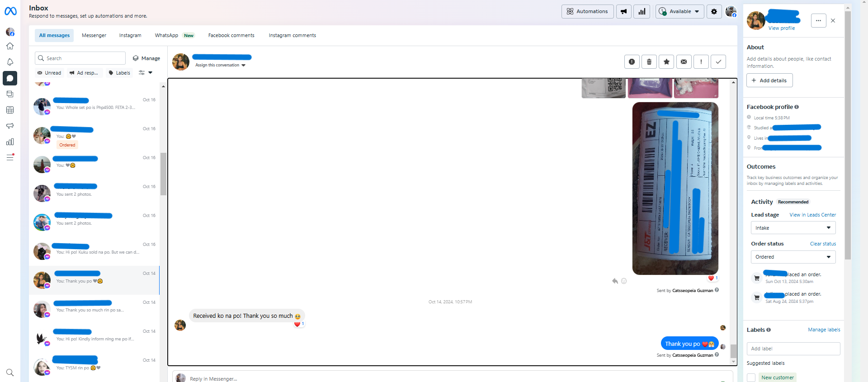
Task: Open the Available status dropdown
Action: click(x=679, y=11)
